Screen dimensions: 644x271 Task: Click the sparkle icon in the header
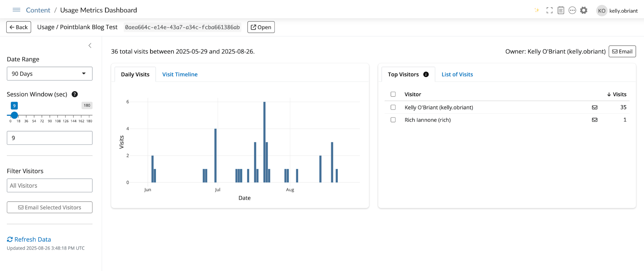pyautogui.click(x=537, y=10)
